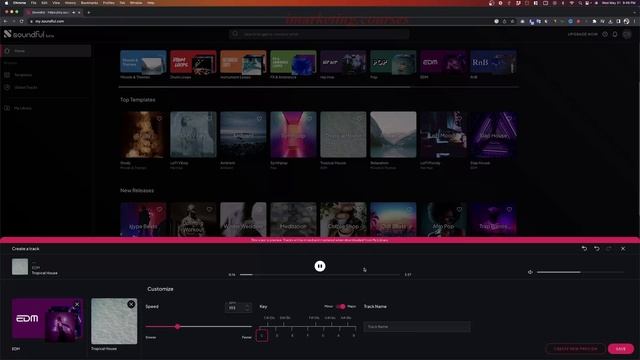Viewport: 640px width, 360px height.
Task: Click the undo arrow next to the redo icon
Action: [x=597, y=249]
